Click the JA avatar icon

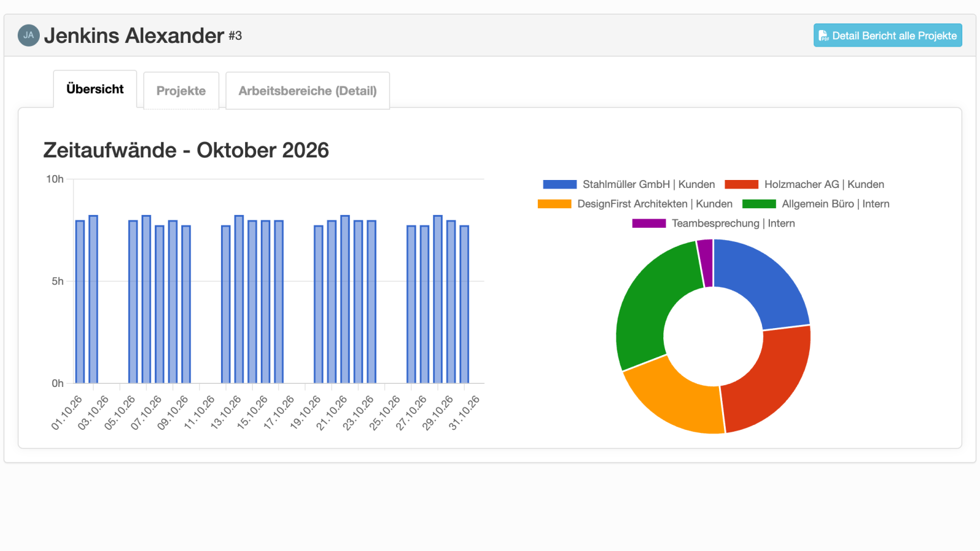[29, 36]
